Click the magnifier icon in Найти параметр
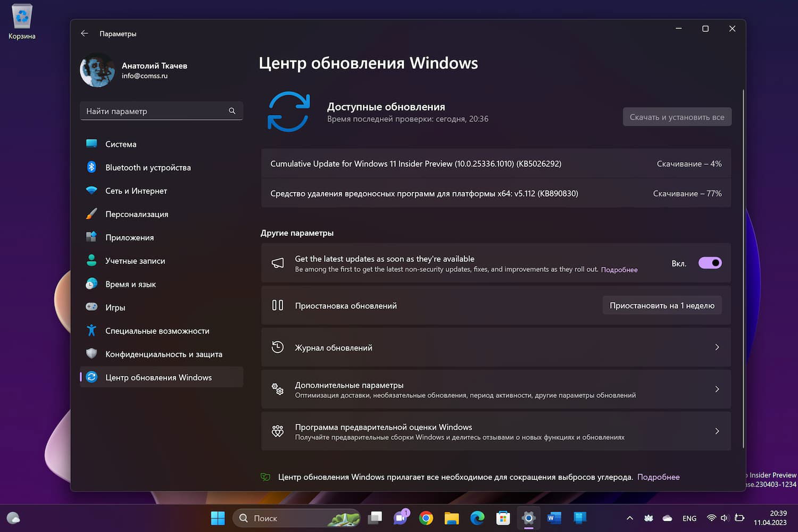The image size is (798, 532). click(232, 111)
